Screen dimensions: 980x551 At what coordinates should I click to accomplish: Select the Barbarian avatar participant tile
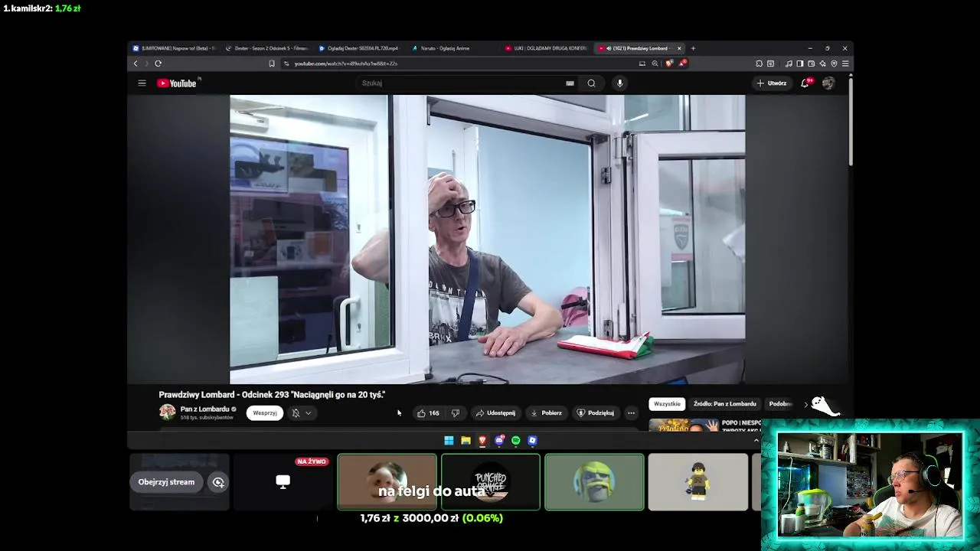[x=594, y=482]
